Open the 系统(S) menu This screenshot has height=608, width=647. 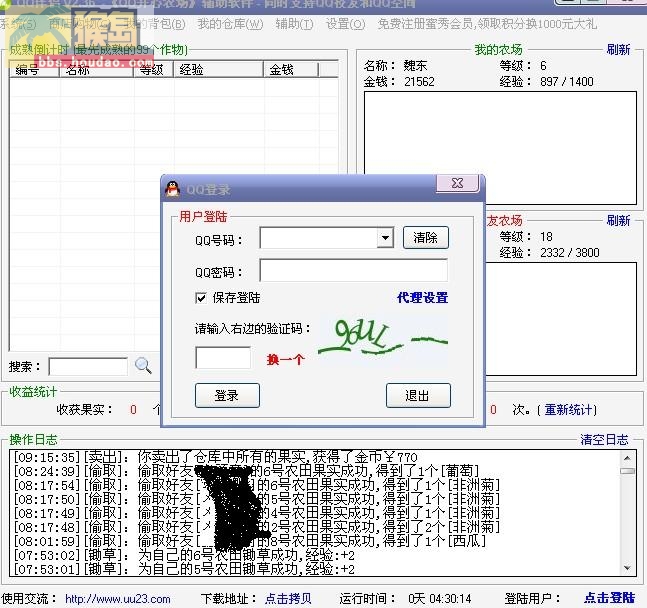tap(19, 24)
